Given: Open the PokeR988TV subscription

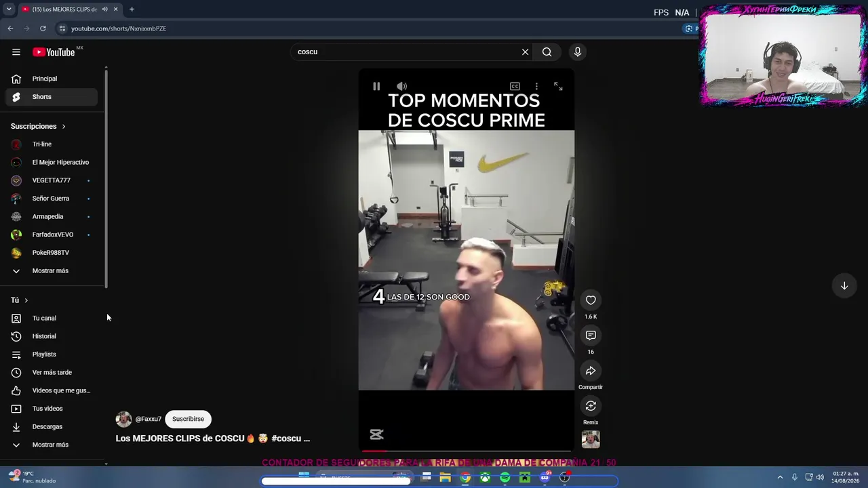Looking at the screenshot, I should tap(52, 253).
